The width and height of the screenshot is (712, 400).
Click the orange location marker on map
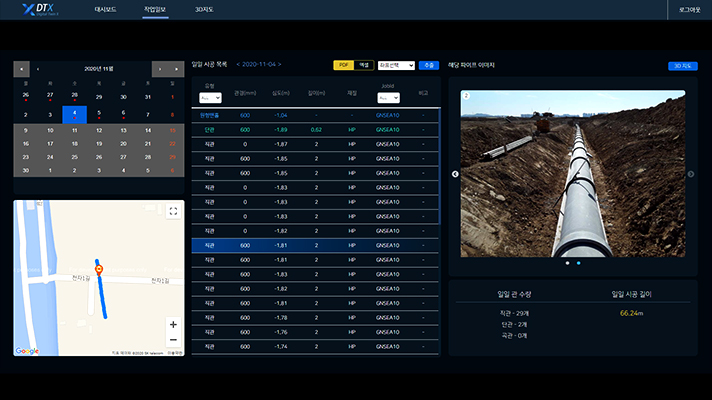point(98,270)
